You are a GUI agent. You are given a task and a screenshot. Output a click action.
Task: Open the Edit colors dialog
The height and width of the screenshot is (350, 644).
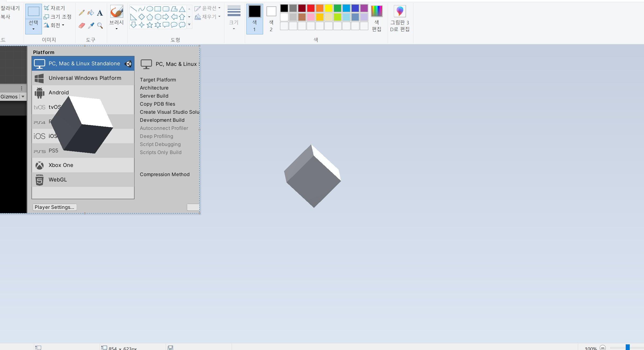(x=377, y=18)
